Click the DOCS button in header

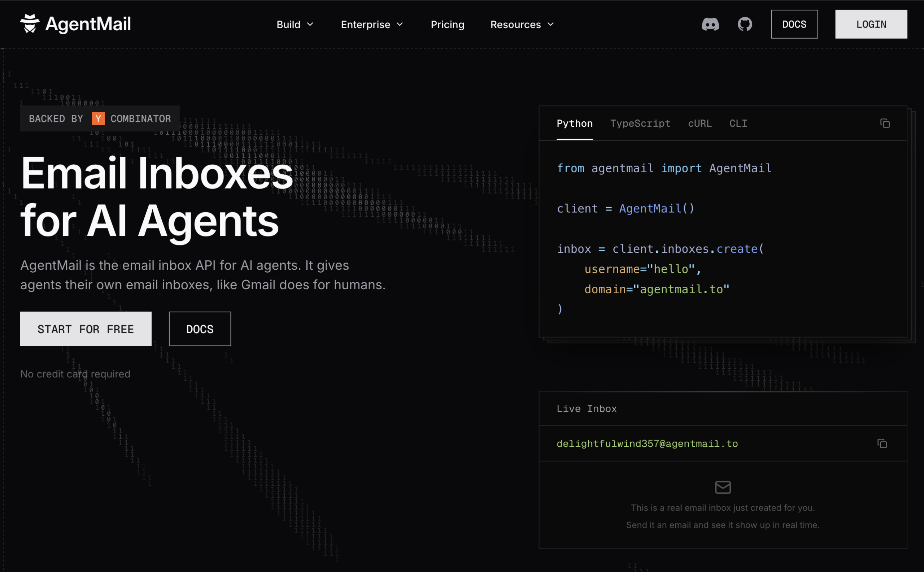794,24
